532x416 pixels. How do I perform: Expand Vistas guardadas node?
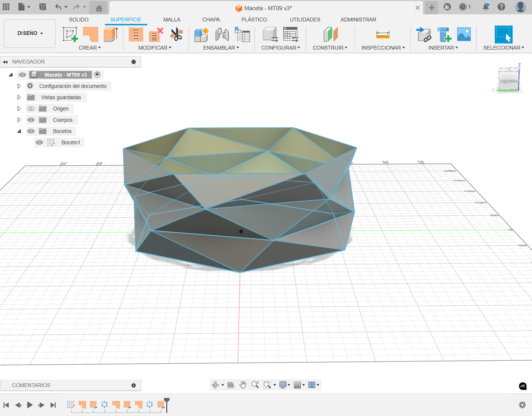(x=19, y=97)
